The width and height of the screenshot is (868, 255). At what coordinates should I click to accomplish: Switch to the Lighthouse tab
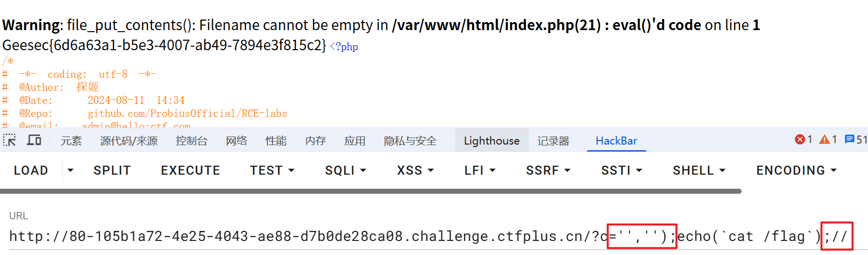(x=492, y=141)
